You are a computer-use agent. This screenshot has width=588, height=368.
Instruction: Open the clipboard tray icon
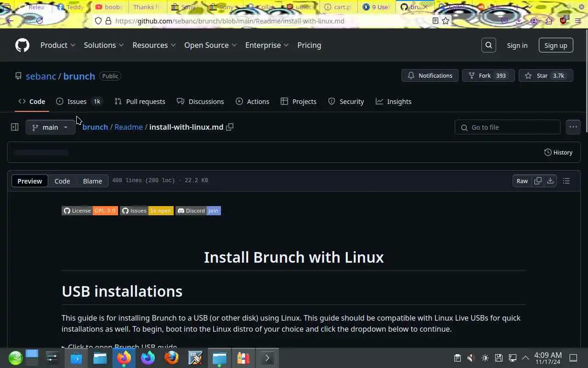click(x=457, y=358)
